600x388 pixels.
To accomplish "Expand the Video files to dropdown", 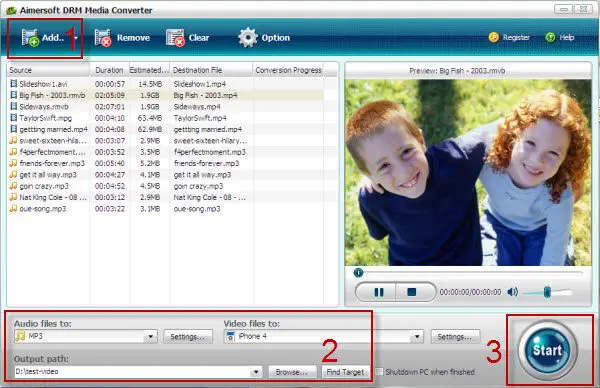I will tap(417, 337).
